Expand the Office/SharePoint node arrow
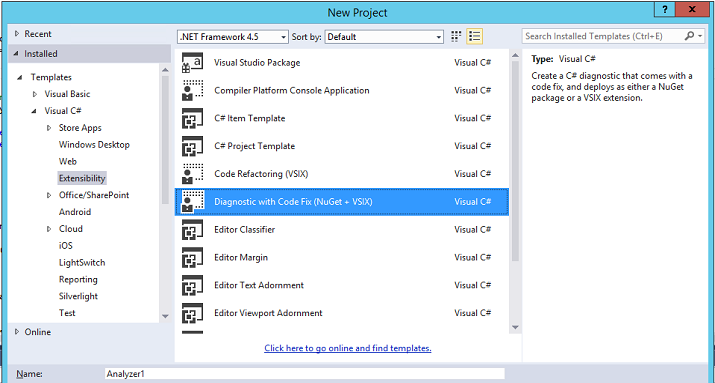This screenshot has height=383, width=715. [49, 195]
